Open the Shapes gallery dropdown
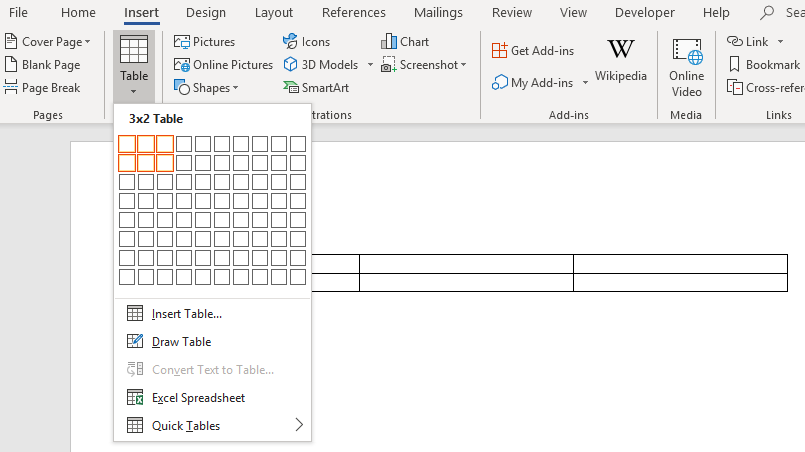 206,88
